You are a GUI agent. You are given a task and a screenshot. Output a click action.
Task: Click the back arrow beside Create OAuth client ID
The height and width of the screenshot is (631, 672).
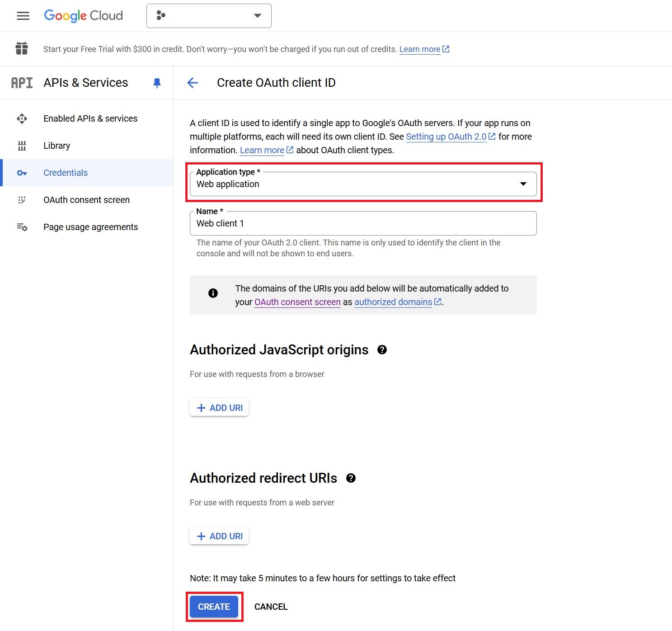tap(193, 83)
